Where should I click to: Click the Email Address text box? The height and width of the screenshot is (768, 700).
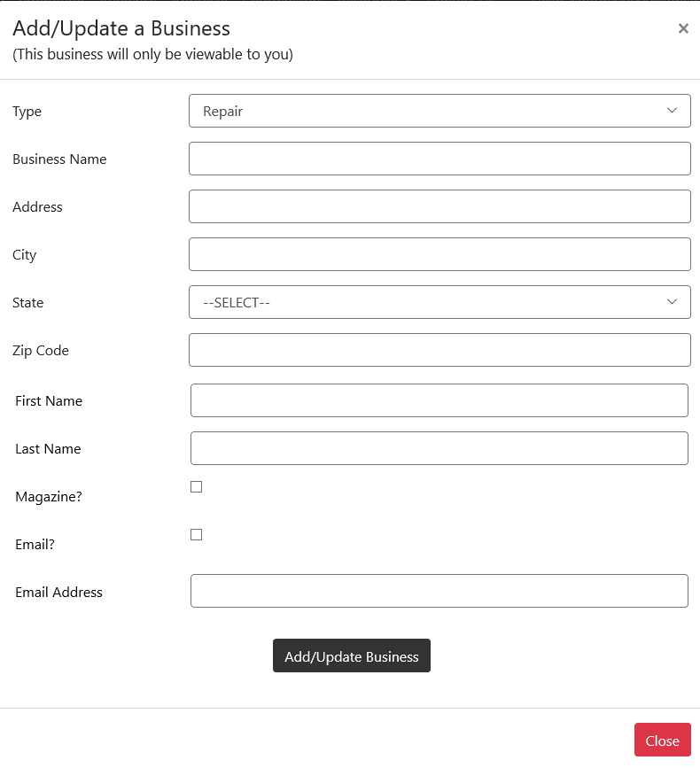click(439, 590)
